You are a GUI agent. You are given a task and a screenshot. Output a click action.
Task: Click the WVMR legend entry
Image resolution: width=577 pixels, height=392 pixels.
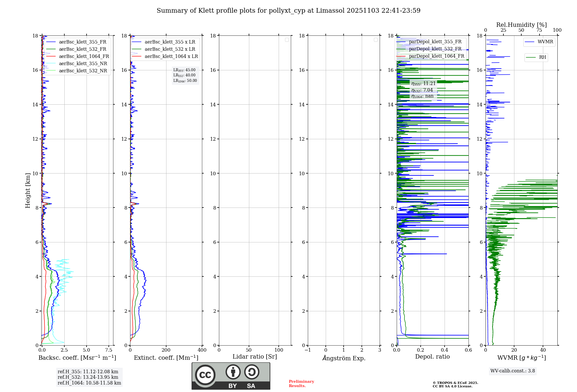(x=545, y=42)
